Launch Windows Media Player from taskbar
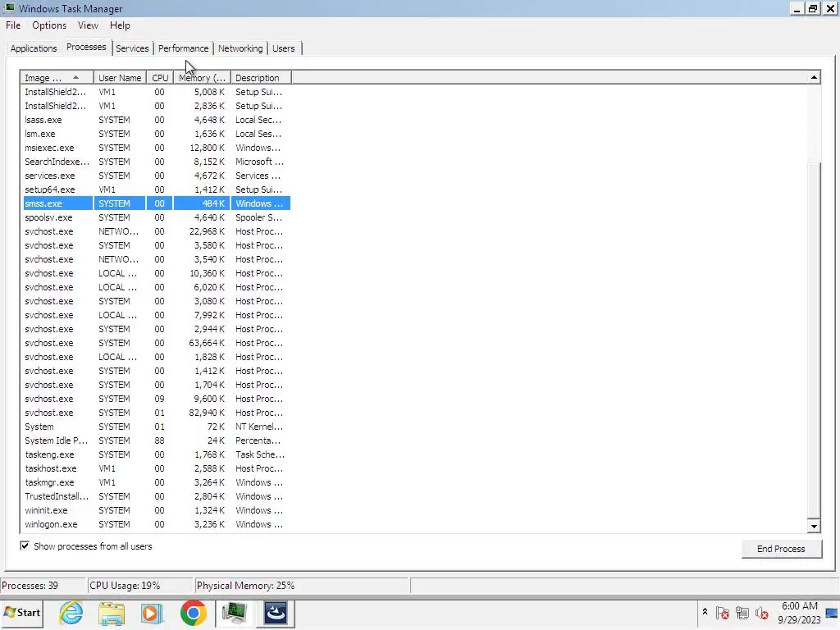This screenshot has width=840, height=630. point(152,613)
